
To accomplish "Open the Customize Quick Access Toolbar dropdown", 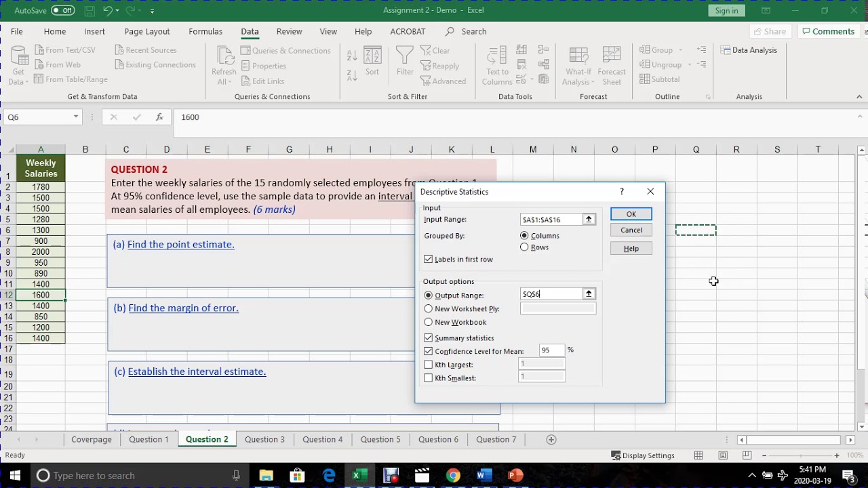I will pyautogui.click(x=152, y=11).
